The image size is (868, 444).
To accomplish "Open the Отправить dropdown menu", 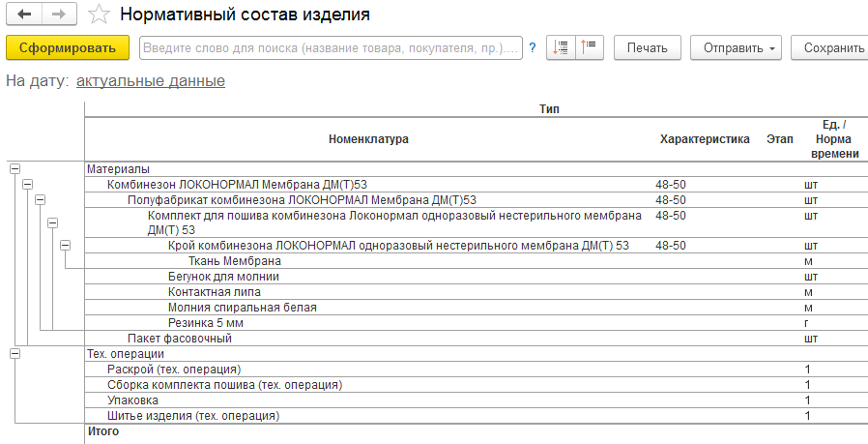I will (x=736, y=47).
